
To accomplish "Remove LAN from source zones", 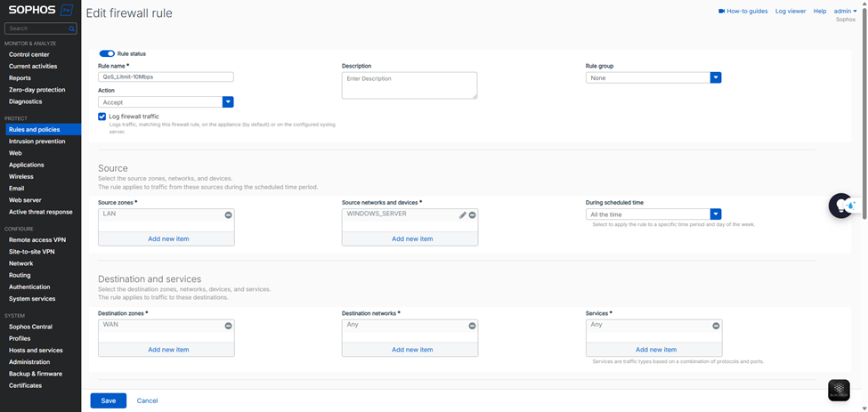I will pos(228,215).
